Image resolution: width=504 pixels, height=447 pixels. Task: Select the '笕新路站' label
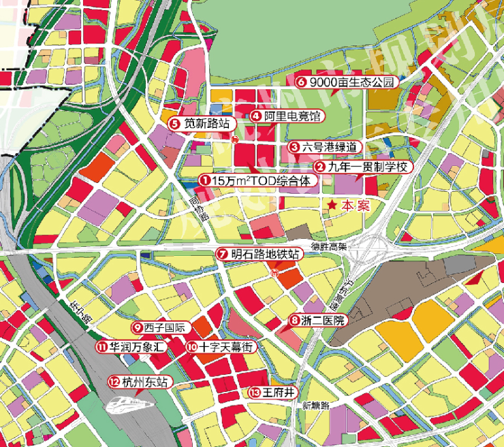click(202, 124)
